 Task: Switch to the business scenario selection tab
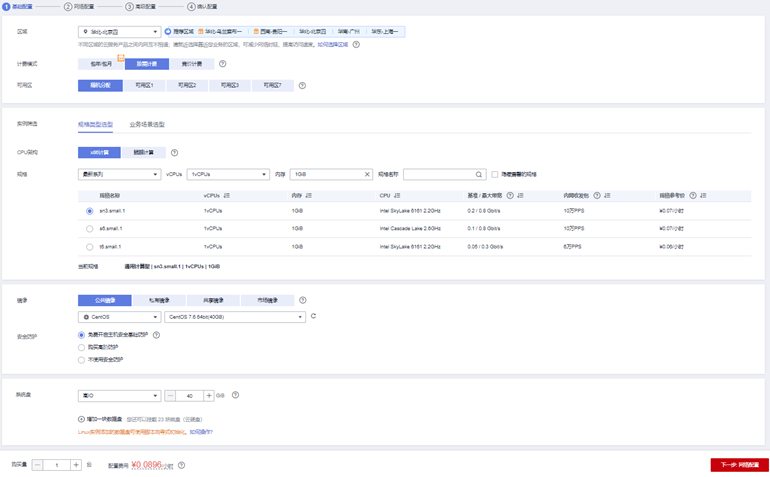point(147,124)
